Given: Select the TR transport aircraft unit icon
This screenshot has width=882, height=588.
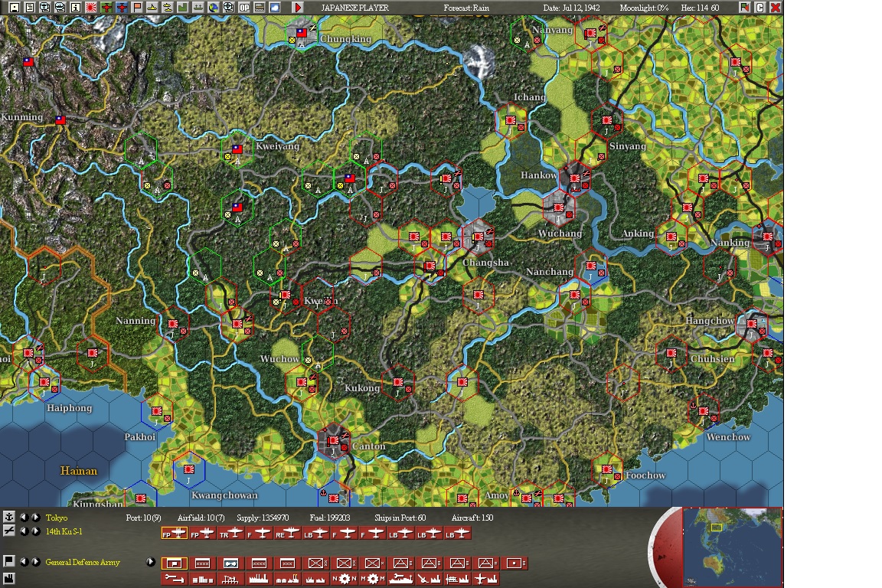Looking at the screenshot, I should click(x=231, y=534).
